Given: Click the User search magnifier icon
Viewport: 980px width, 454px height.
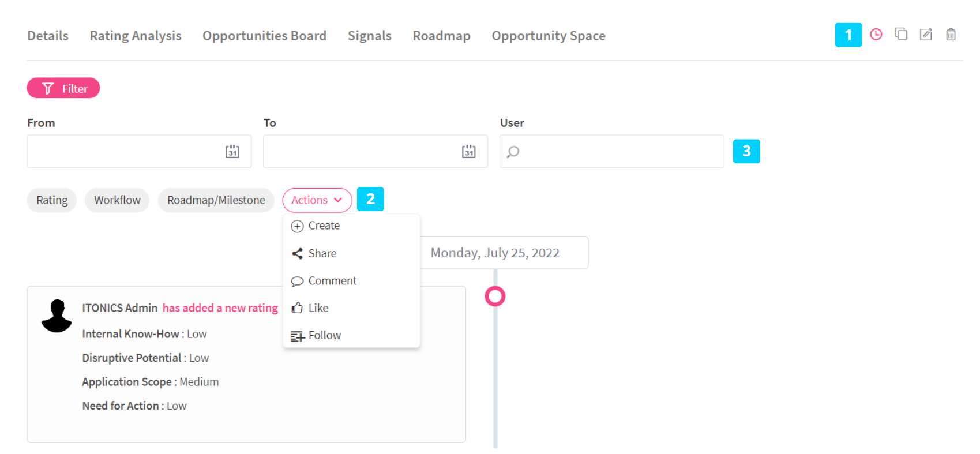Looking at the screenshot, I should point(513,152).
